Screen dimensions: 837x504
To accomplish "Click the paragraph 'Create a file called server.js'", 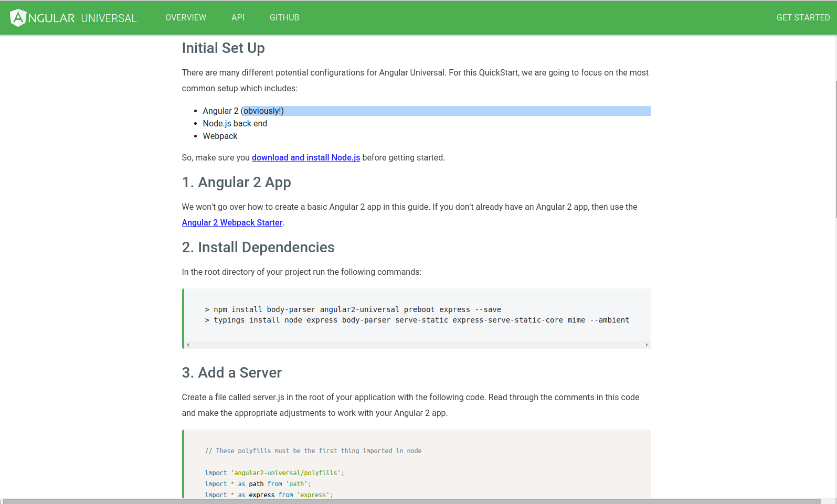I will (411, 405).
